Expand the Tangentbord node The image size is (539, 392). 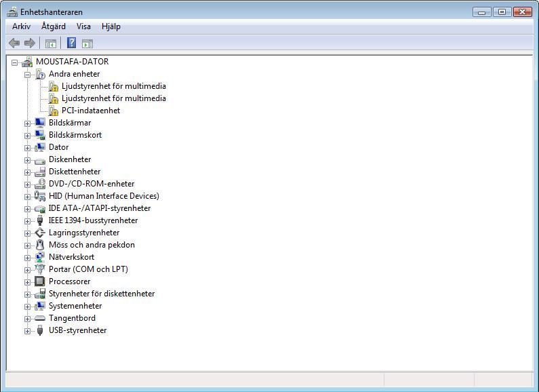tap(27, 319)
